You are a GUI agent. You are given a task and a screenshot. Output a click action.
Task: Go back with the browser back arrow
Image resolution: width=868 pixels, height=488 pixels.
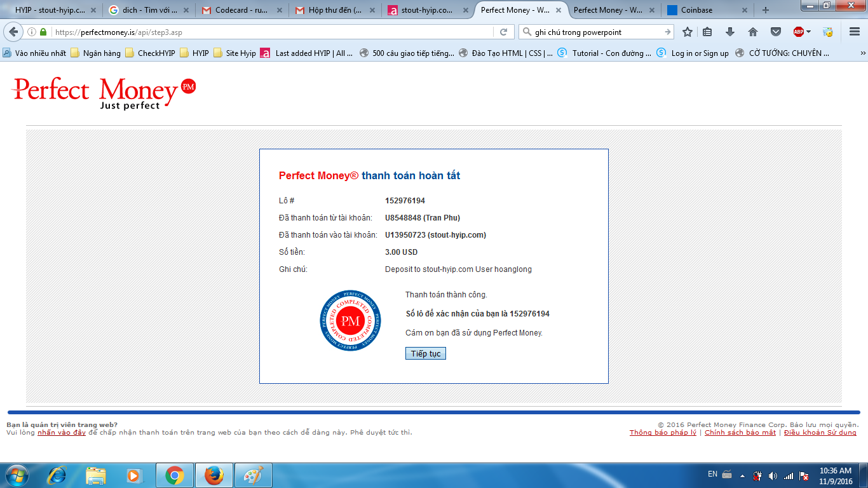point(13,32)
